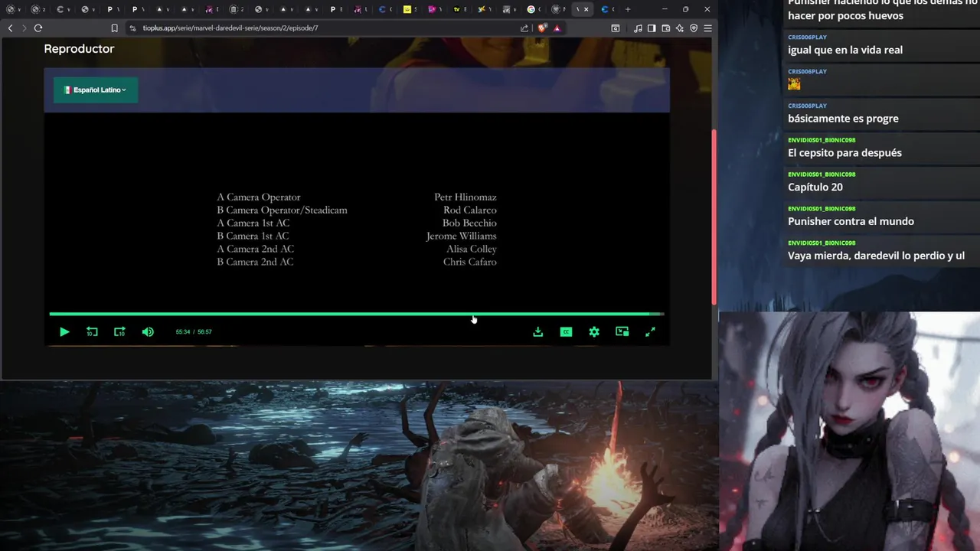Click the '55:34 / 56:57' time display
Screen dimensions: 980x551
click(194, 331)
